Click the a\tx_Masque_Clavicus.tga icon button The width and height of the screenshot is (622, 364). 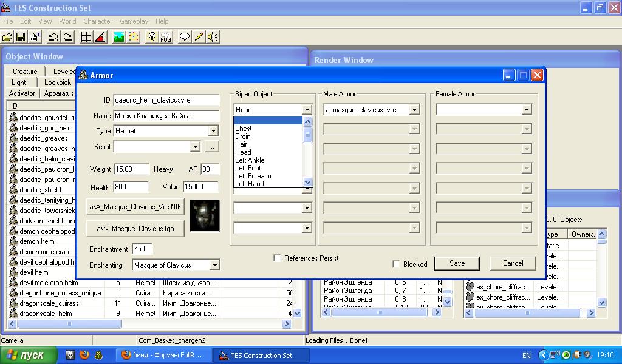[135, 229]
